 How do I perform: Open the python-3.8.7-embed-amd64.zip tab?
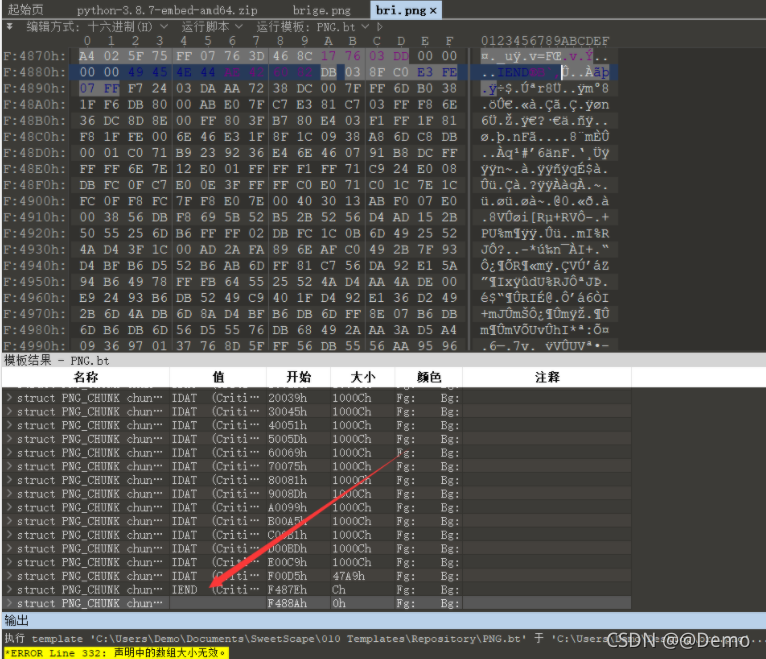pos(167,10)
